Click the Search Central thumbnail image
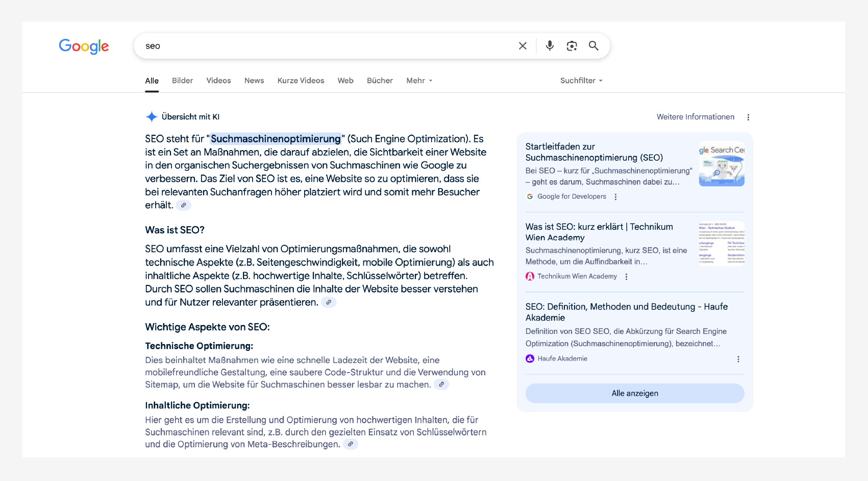 722,164
